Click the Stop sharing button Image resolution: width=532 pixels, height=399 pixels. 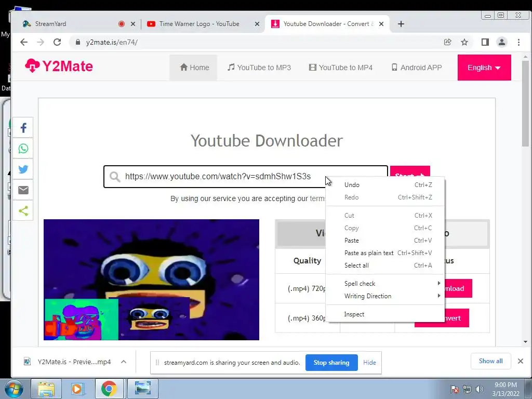pyautogui.click(x=331, y=362)
